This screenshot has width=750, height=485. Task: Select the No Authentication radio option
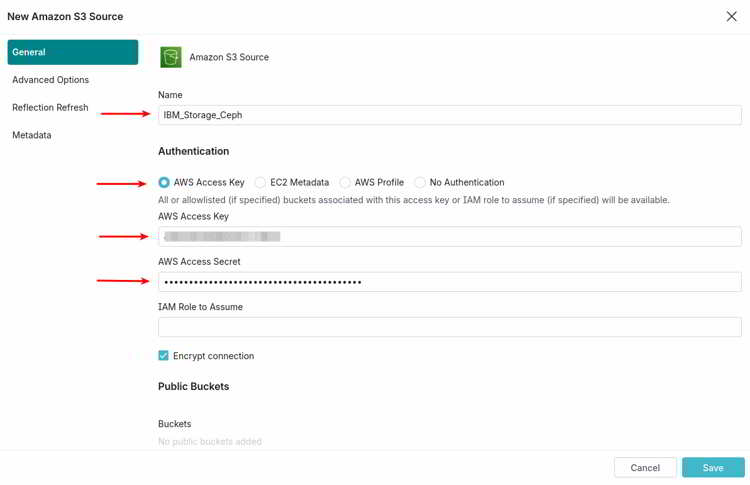pyautogui.click(x=420, y=182)
